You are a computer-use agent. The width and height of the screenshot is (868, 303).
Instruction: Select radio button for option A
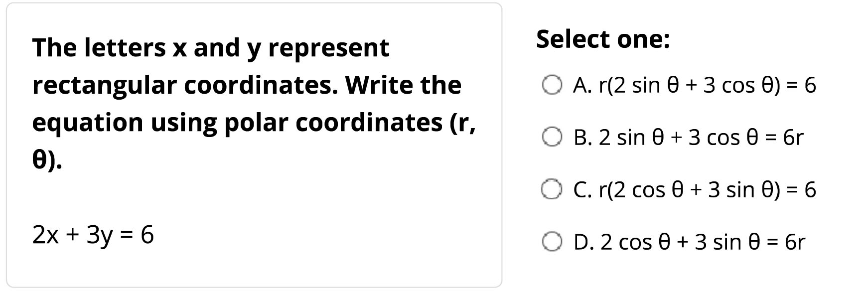tap(552, 85)
